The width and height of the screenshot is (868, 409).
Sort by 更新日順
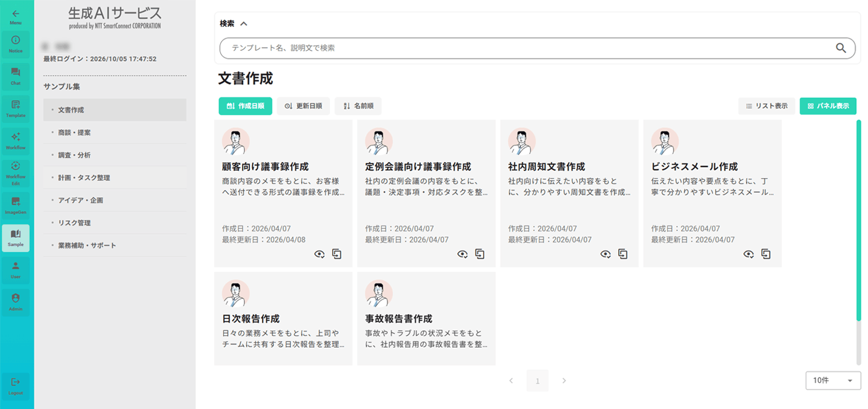[x=303, y=106]
